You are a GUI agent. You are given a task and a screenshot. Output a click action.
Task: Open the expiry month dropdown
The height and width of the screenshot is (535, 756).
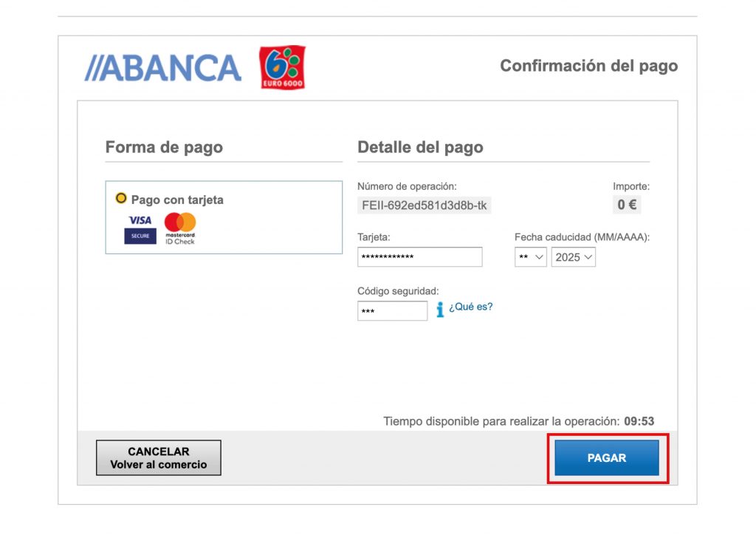pos(531,257)
